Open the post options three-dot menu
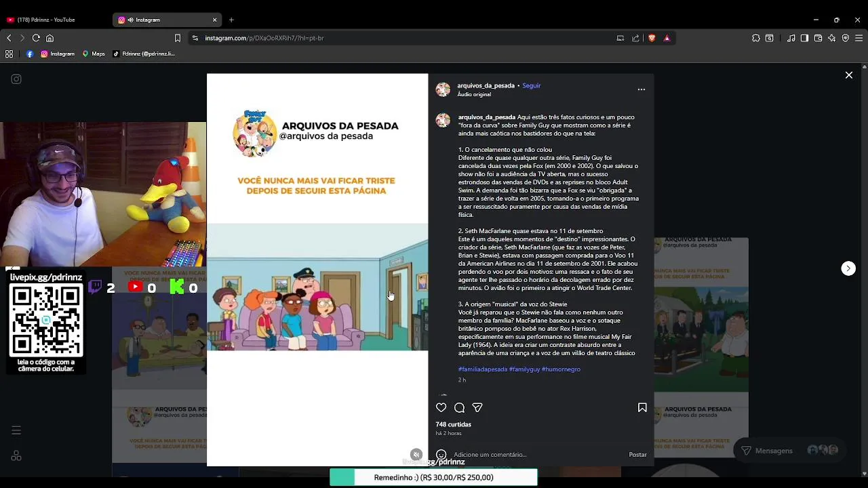868x488 pixels. point(642,89)
